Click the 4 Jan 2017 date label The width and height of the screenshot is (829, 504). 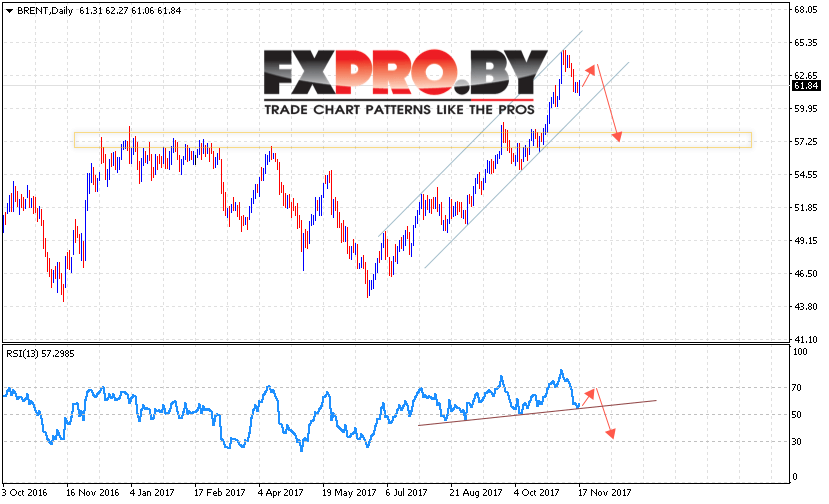(x=152, y=493)
